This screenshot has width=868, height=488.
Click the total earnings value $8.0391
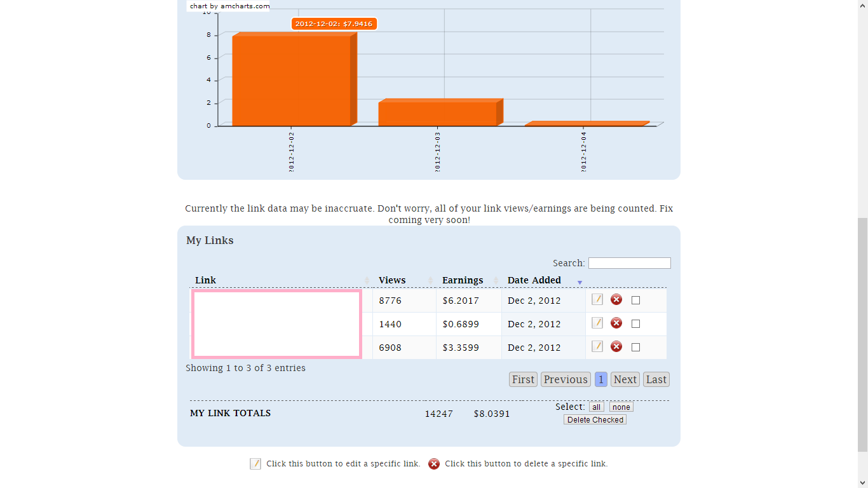(x=492, y=414)
